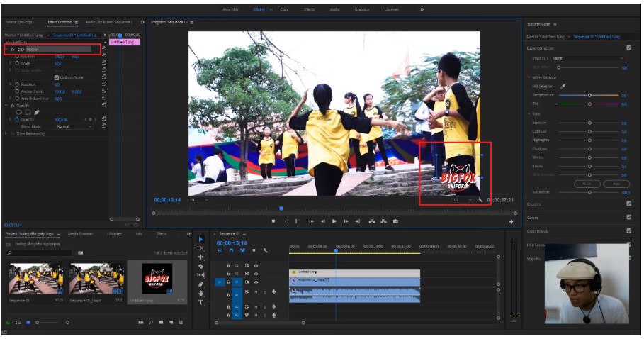Switch to the Color workspace
This screenshot has height=339, width=644.
click(285, 9)
